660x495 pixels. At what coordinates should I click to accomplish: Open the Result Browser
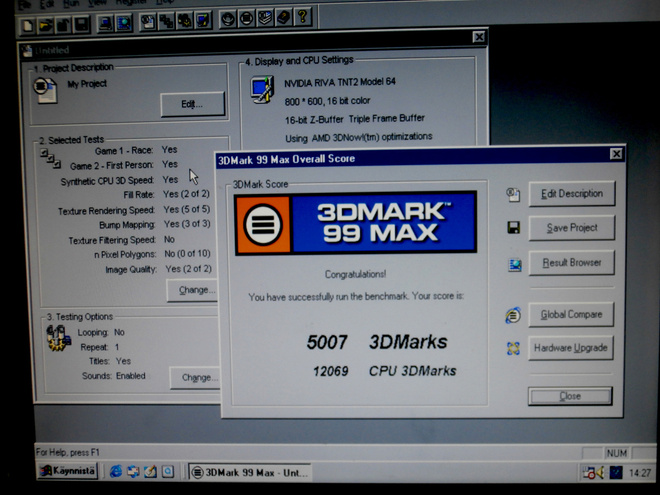coord(572,263)
